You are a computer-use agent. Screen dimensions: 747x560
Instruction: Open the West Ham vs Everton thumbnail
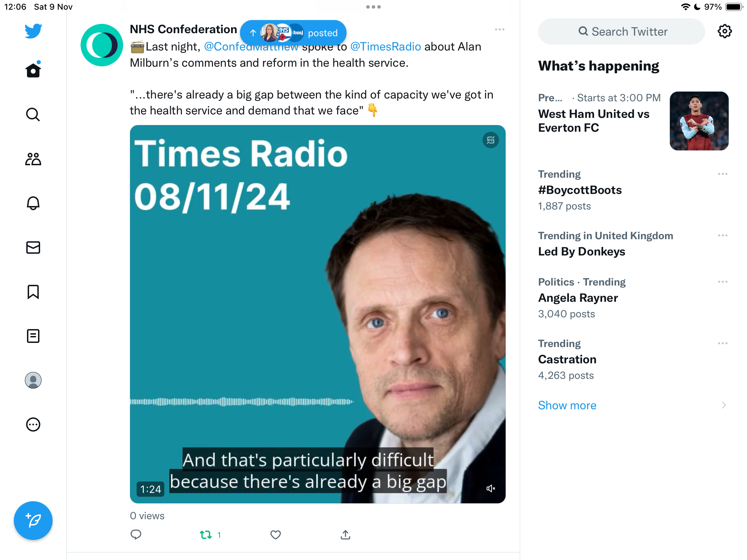click(699, 121)
